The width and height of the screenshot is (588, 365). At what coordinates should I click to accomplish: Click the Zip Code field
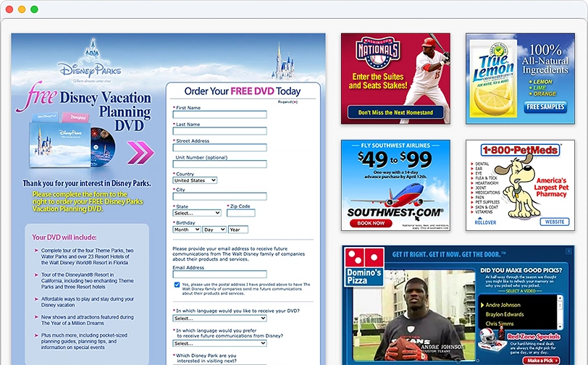coord(240,213)
